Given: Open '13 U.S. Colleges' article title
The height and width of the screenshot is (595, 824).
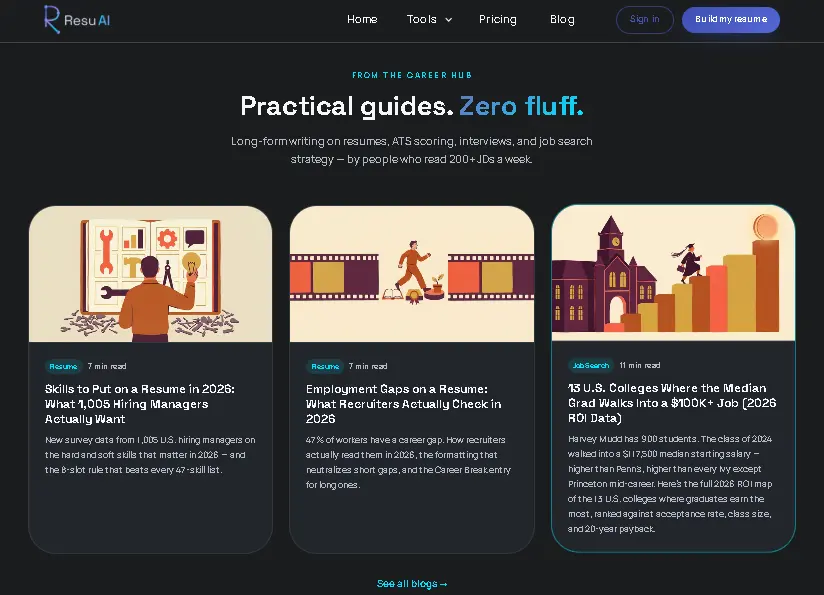Looking at the screenshot, I should tap(672, 403).
